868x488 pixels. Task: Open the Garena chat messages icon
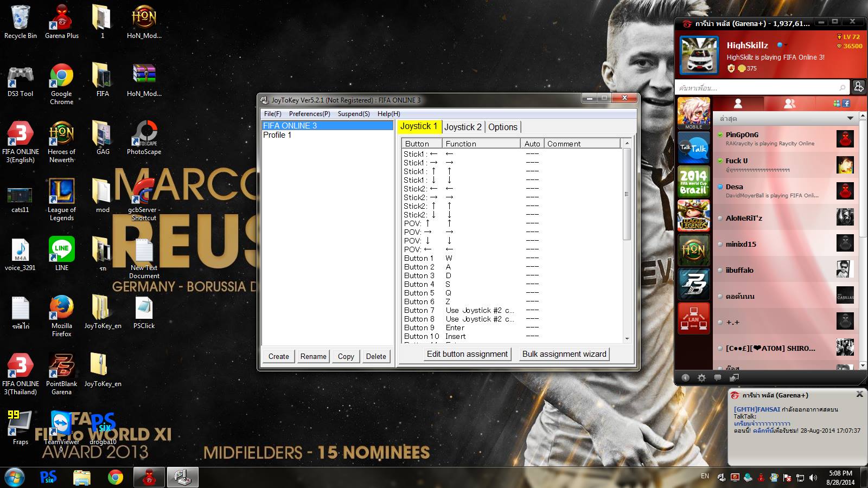tap(718, 377)
